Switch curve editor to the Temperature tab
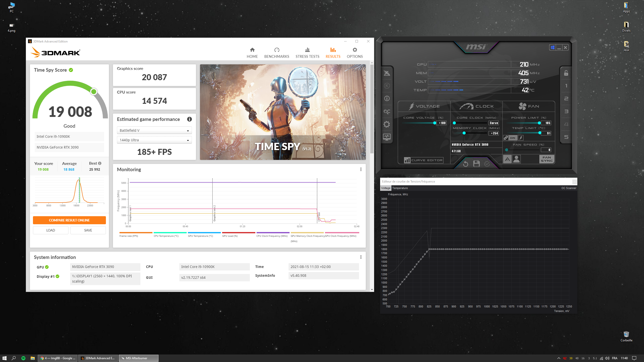644x362 pixels. pos(400,188)
